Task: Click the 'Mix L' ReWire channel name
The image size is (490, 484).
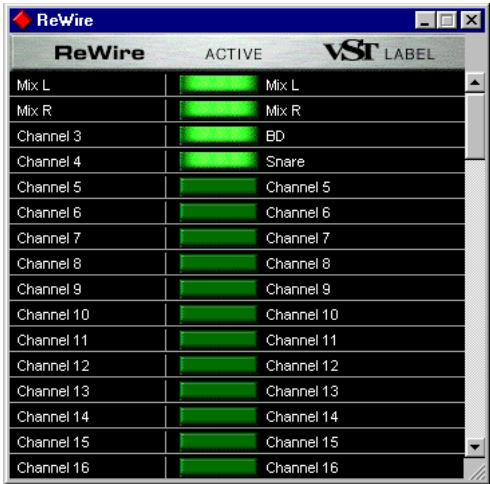Action: coord(33,85)
